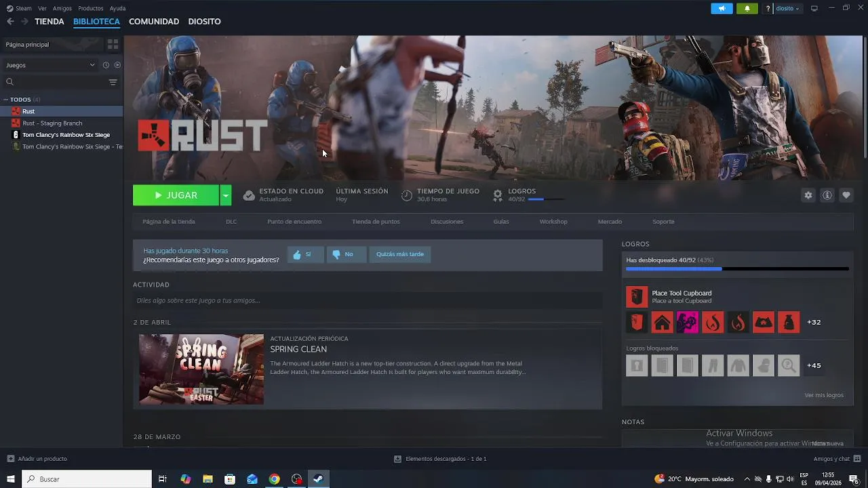Screen dimensions: 868x488
Task: Open the DLC link
Action: coord(231,222)
